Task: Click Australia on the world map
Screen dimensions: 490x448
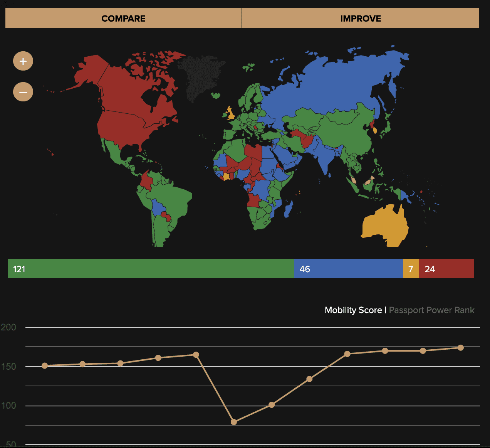Action: 385,226
